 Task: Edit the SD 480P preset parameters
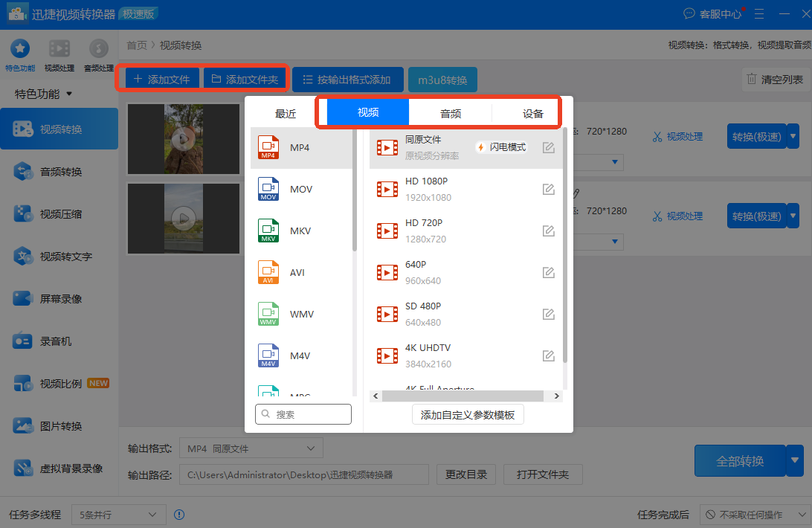click(549, 314)
